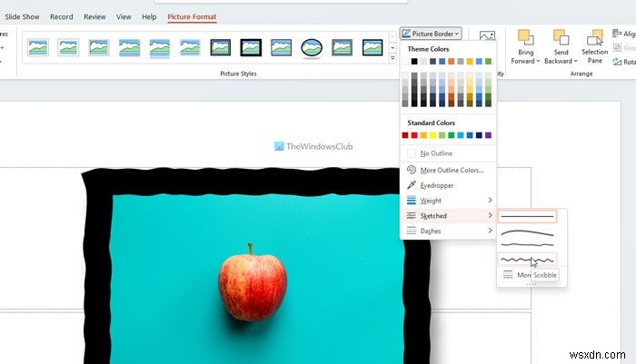This screenshot has width=636, height=364.
Task: Click the Bring Forward icon
Action: point(525,37)
